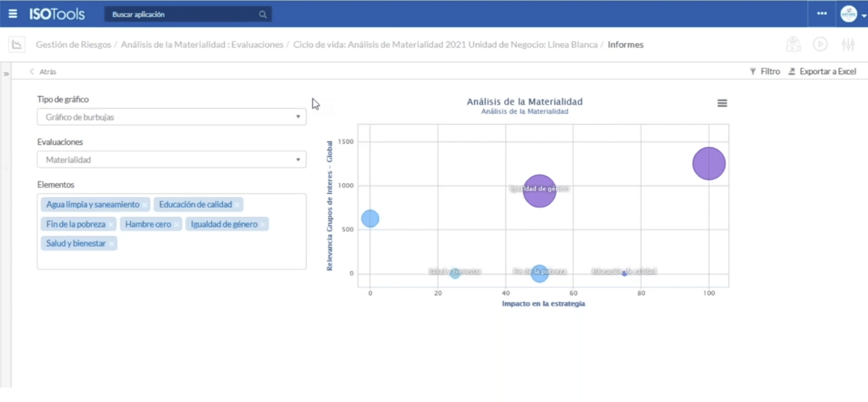This screenshot has height=402, width=868.
Task: Open Análisis de la Materialidad: Evaluaciones breadcrumb
Action: [202, 44]
